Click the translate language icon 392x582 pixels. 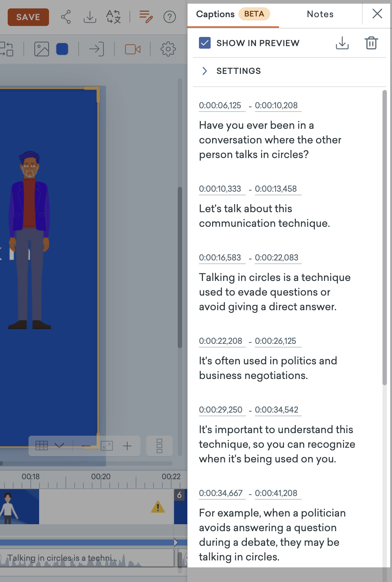point(113,17)
